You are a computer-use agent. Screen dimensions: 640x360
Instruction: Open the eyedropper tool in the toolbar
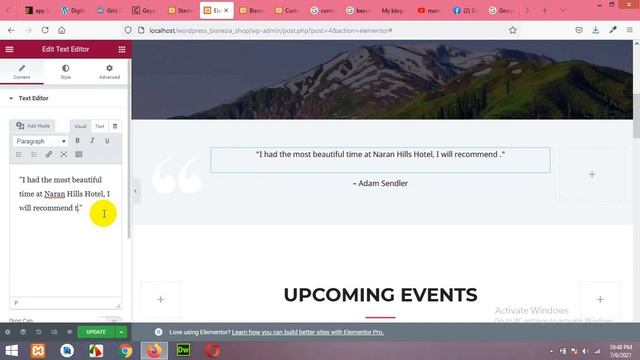(613, 30)
